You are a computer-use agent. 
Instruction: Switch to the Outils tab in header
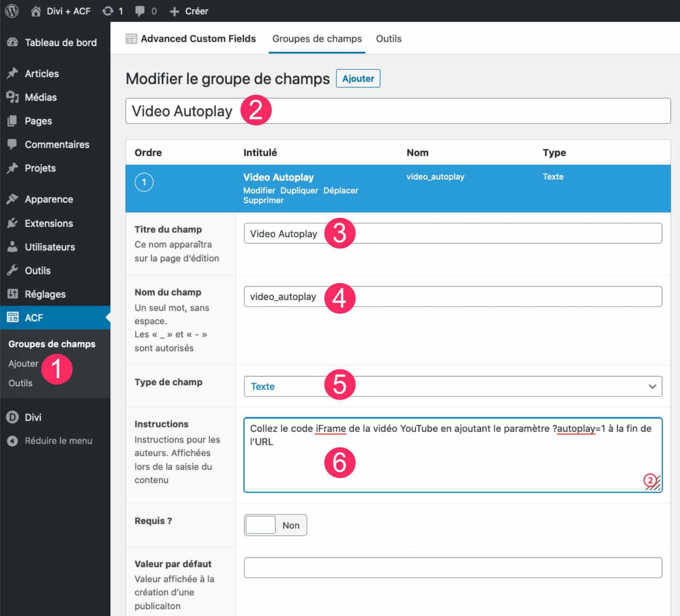[389, 39]
